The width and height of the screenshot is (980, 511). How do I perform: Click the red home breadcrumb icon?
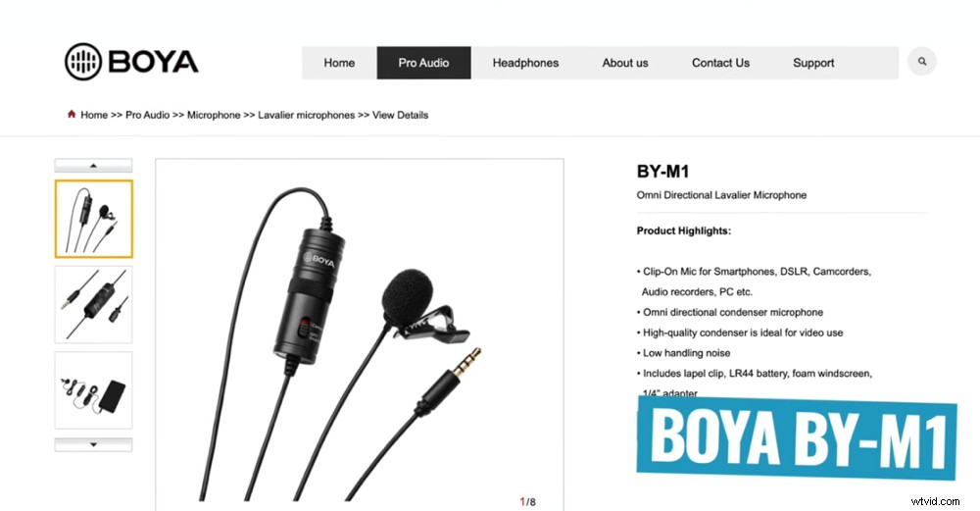[x=72, y=114]
